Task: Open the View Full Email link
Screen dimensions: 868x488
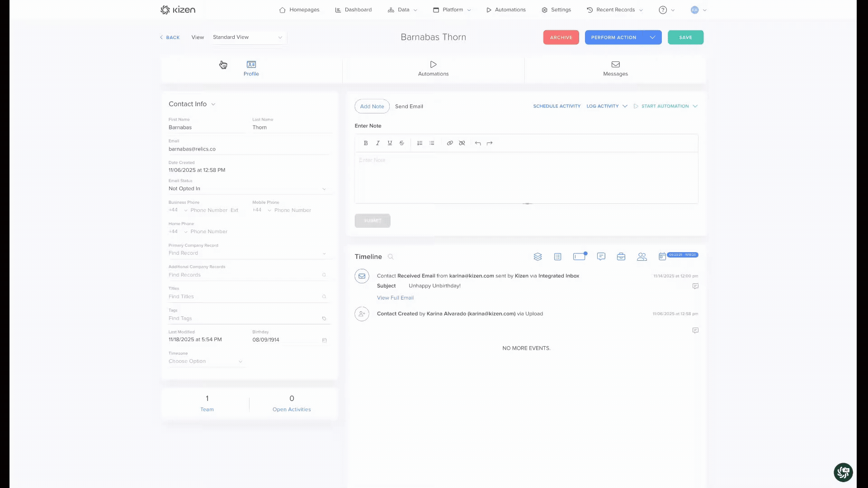Action: [395, 298]
